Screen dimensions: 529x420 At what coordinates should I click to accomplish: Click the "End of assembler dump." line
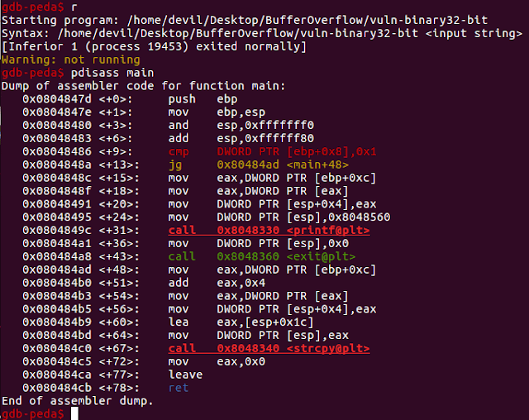click(77, 401)
